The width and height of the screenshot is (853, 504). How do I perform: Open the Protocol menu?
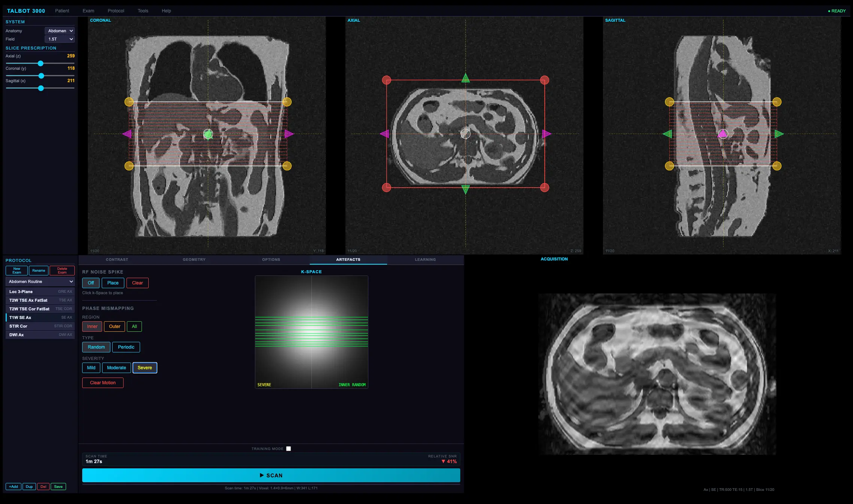116,11
